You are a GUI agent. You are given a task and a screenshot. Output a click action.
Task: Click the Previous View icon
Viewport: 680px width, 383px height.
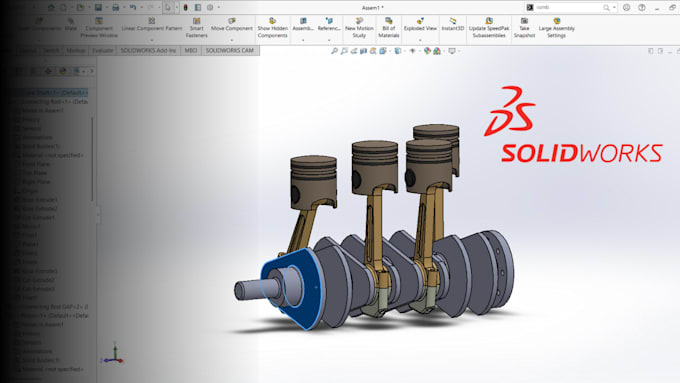point(354,51)
